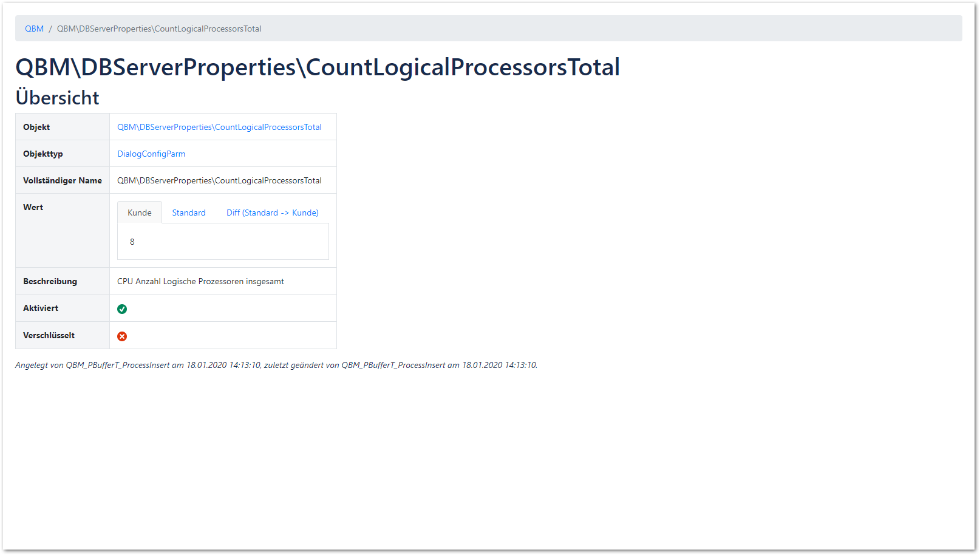This screenshot has width=980, height=555.
Task: Open the DialogConfigParm object type link
Action: point(151,154)
